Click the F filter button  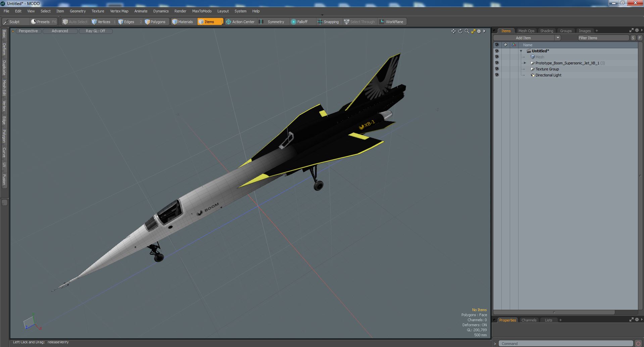pyautogui.click(x=640, y=38)
